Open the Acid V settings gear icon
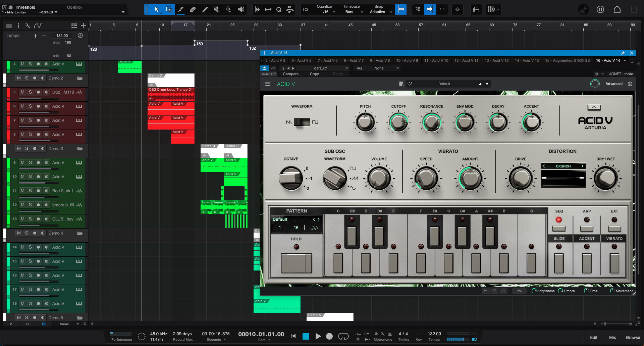This screenshot has height=346, width=644. tap(630, 84)
